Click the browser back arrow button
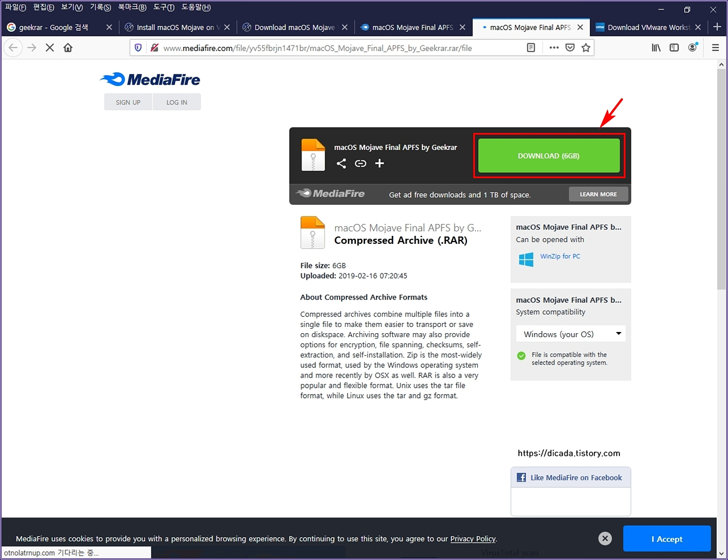 click(x=13, y=48)
